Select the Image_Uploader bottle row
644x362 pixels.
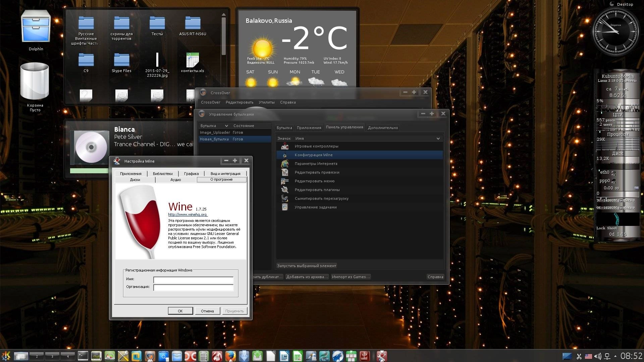pyautogui.click(x=235, y=132)
